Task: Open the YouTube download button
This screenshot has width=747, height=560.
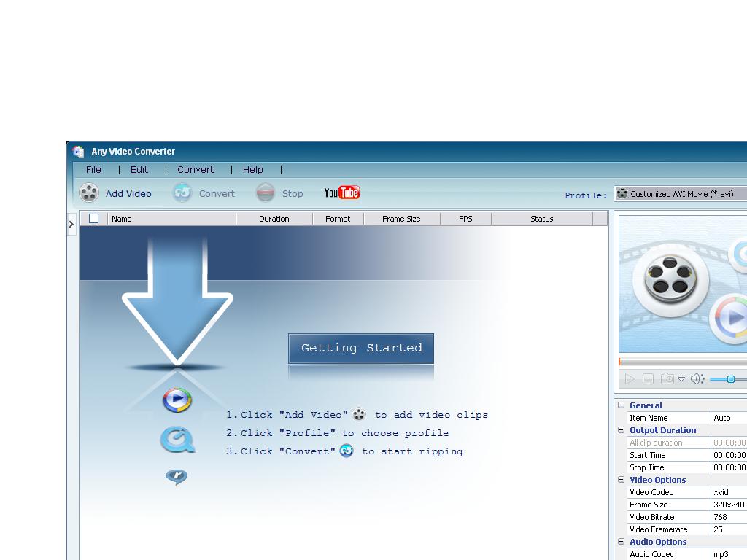Action: [341, 192]
